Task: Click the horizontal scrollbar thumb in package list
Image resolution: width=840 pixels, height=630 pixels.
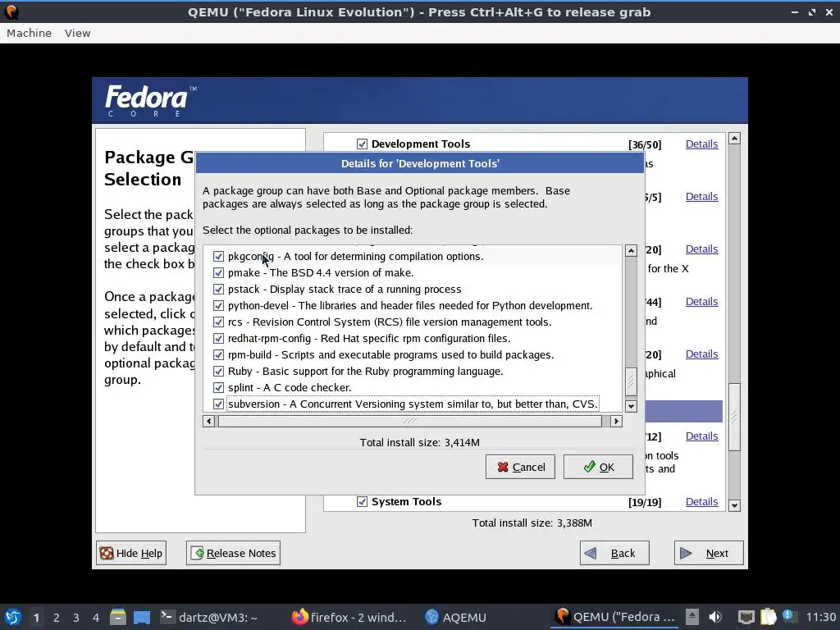Action: [x=410, y=421]
